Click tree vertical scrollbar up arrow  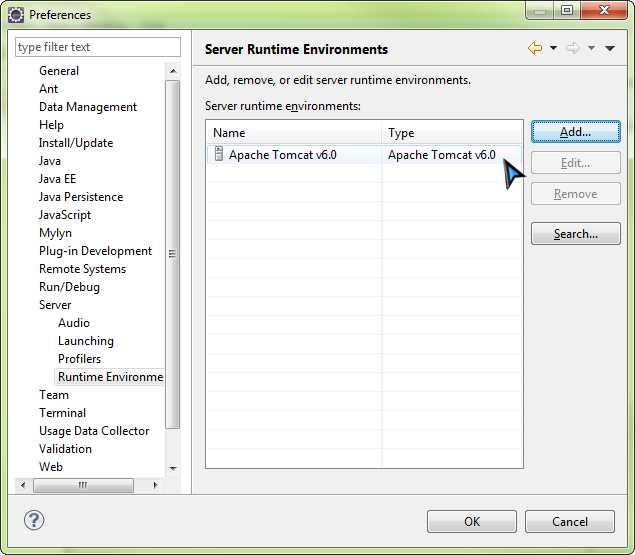pos(173,71)
